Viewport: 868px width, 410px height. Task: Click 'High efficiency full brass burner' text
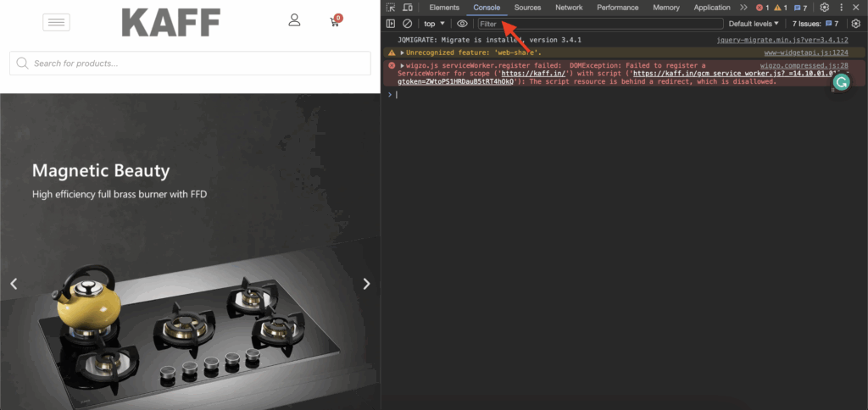120,194
